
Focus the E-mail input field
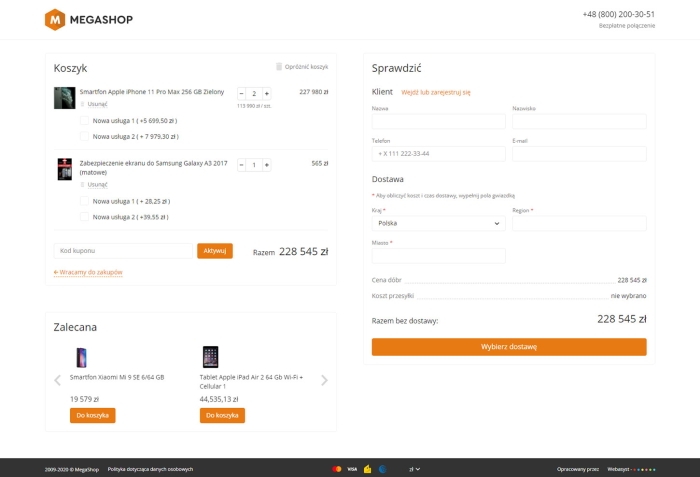579,154
